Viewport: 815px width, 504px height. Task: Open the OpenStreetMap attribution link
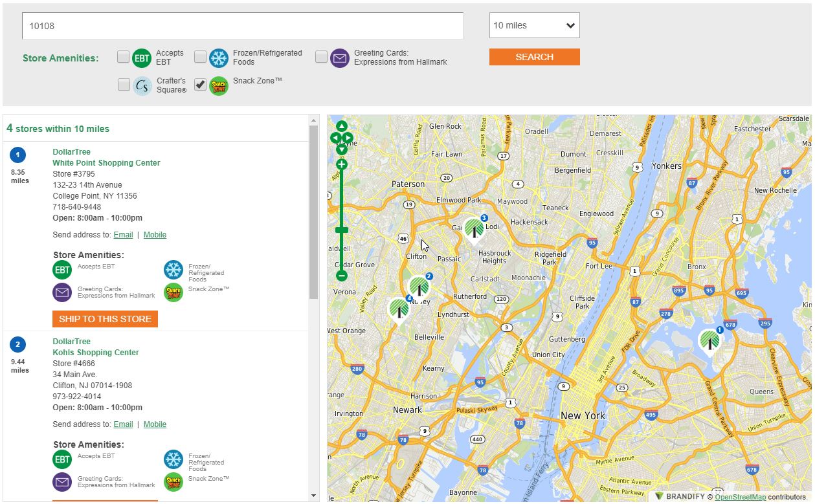pyautogui.click(x=740, y=497)
